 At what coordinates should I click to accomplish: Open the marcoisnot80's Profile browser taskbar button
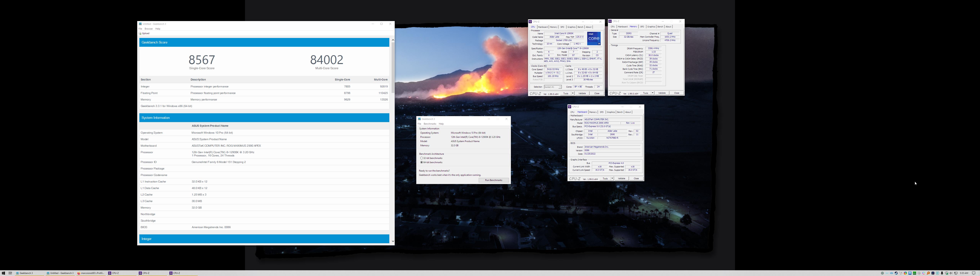click(x=91, y=273)
